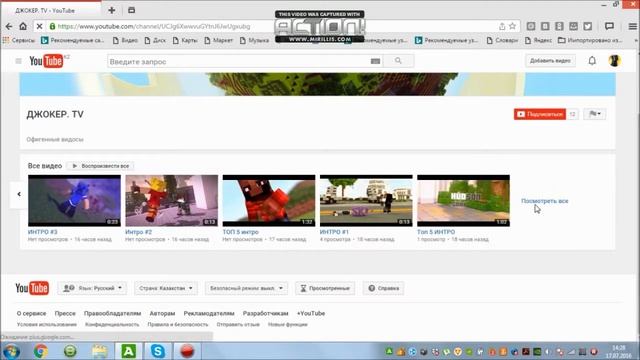Click the Twitter extension icon in toolbar
Image resolution: width=640 pixels, height=360 pixels.
tap(588, 26)
